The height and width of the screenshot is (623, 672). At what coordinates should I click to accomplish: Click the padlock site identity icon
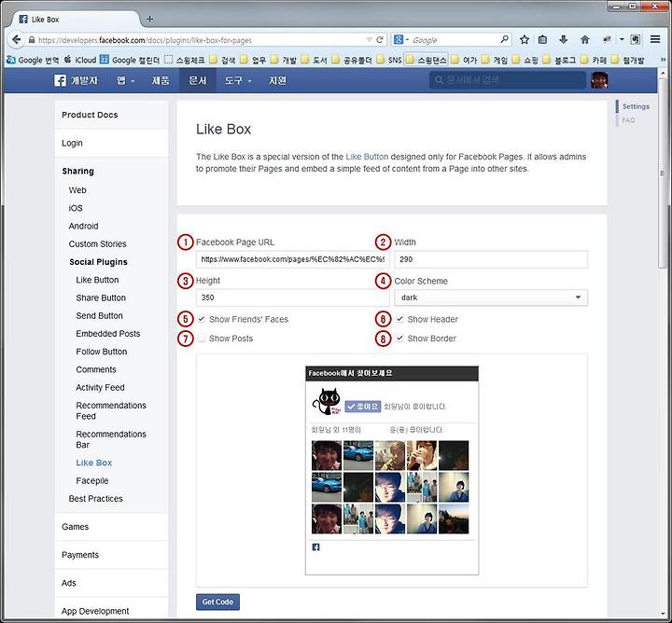coord(32,40)
